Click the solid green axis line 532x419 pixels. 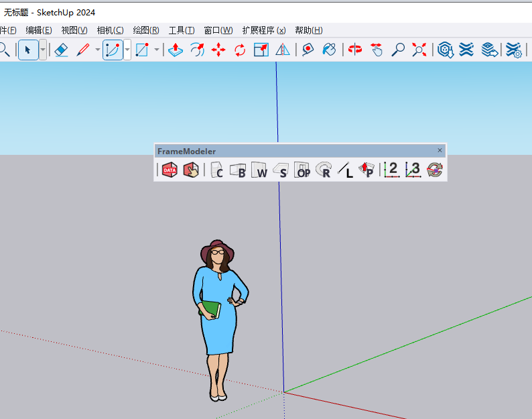pyautogui.click(x=407, y=345)
